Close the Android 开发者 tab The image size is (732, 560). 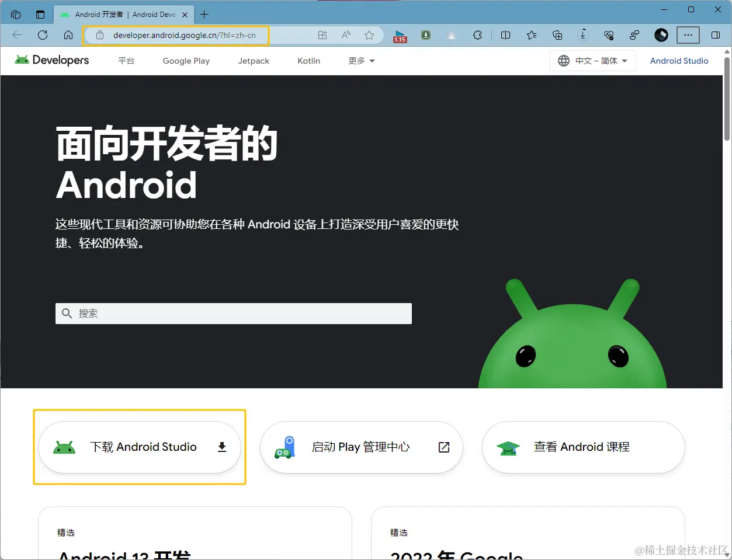[x=185, y=15]
